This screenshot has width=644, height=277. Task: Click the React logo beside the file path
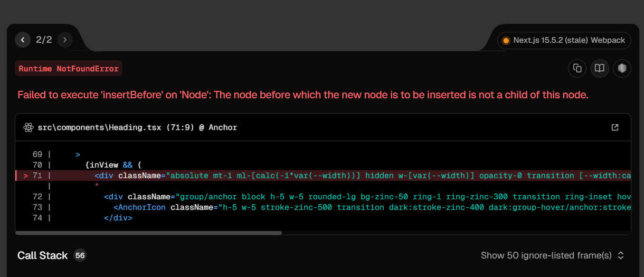pyautogui.click(x=29, y=127)
